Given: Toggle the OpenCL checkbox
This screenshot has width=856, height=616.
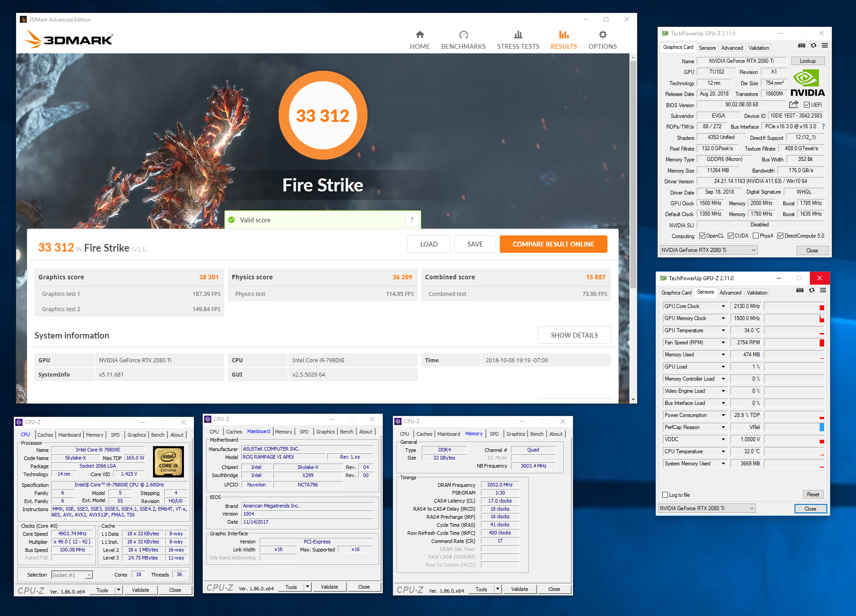Looking at the screenshot, I should coord(702,236).
